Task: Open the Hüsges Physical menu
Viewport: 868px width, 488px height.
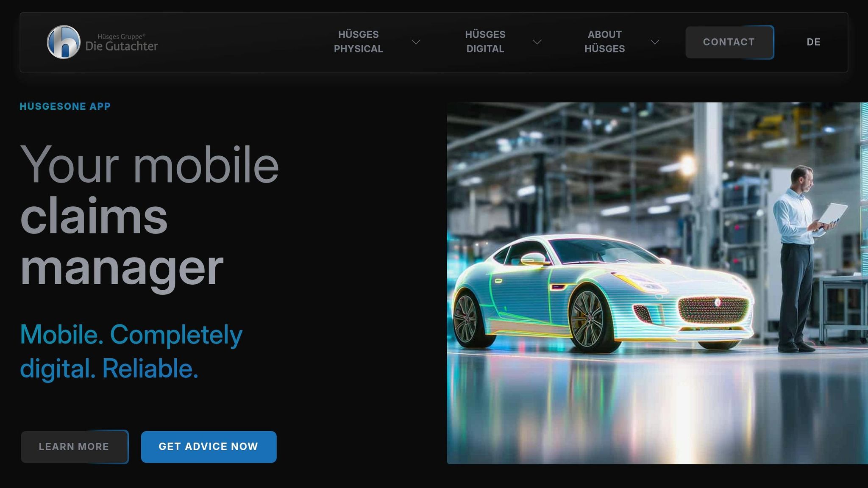Action: tap(358, 42)
